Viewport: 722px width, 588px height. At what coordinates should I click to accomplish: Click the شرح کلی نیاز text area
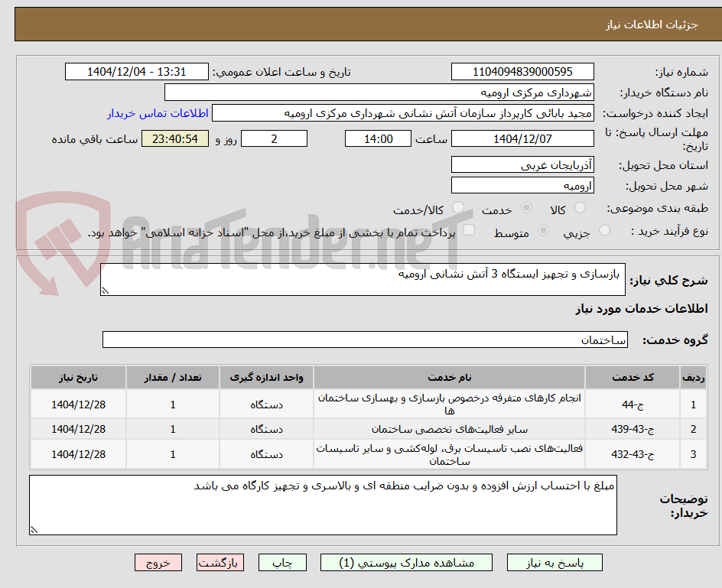point(363,280)
